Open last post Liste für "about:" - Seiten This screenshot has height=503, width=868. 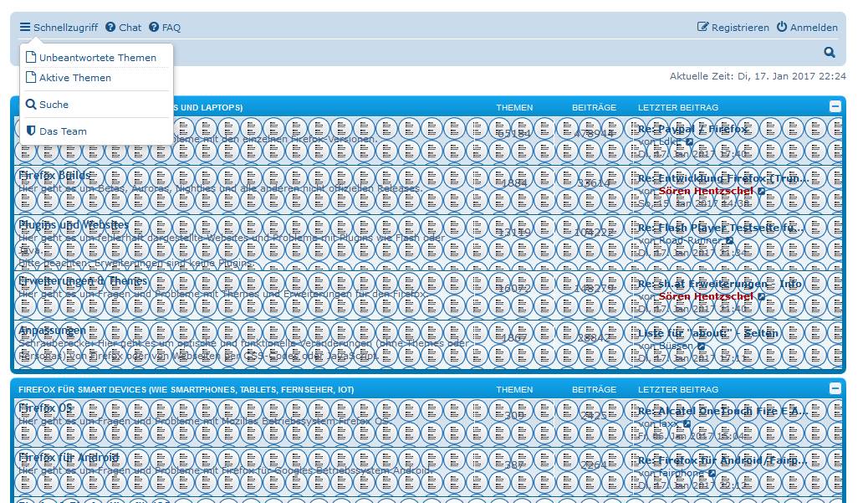click(x=708, y=333)
